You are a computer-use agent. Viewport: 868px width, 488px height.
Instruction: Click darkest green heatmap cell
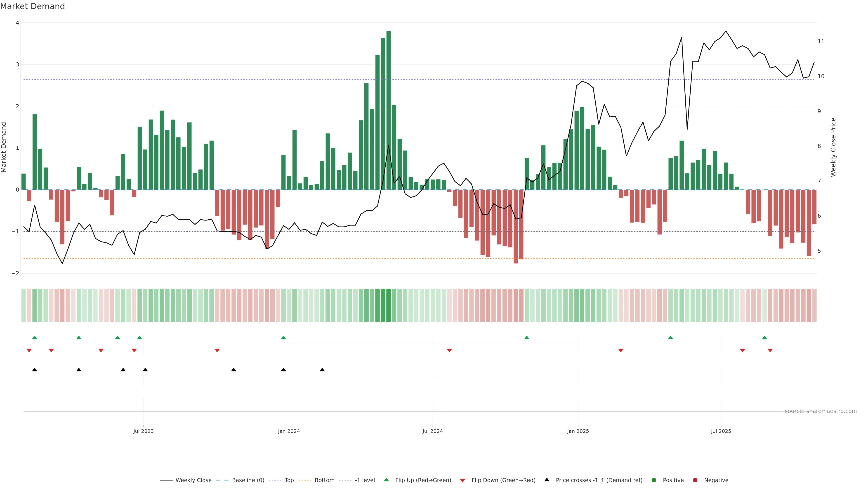(x=389, y=305)
